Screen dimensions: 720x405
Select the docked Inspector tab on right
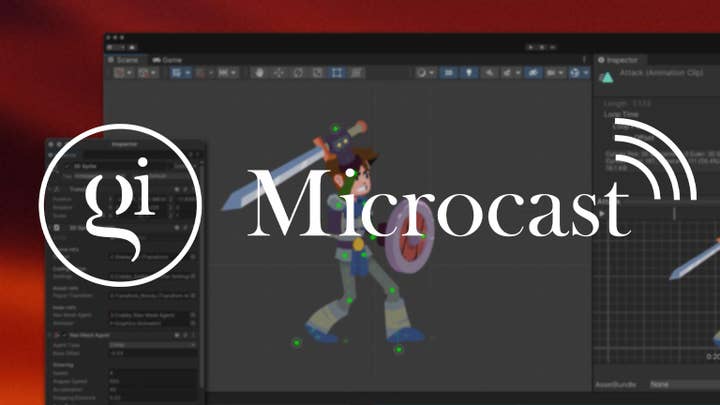point(618,60)
